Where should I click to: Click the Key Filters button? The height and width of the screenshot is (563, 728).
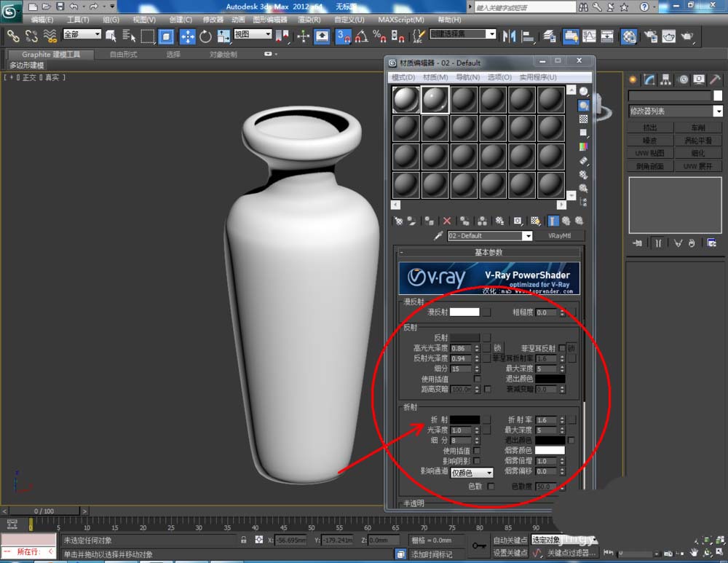[x=571, y=553]
